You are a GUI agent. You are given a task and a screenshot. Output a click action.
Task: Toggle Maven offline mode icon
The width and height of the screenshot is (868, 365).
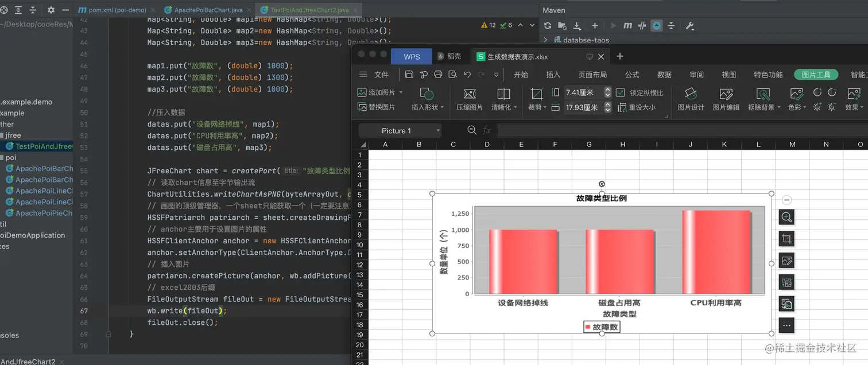(x=642, y=26)
